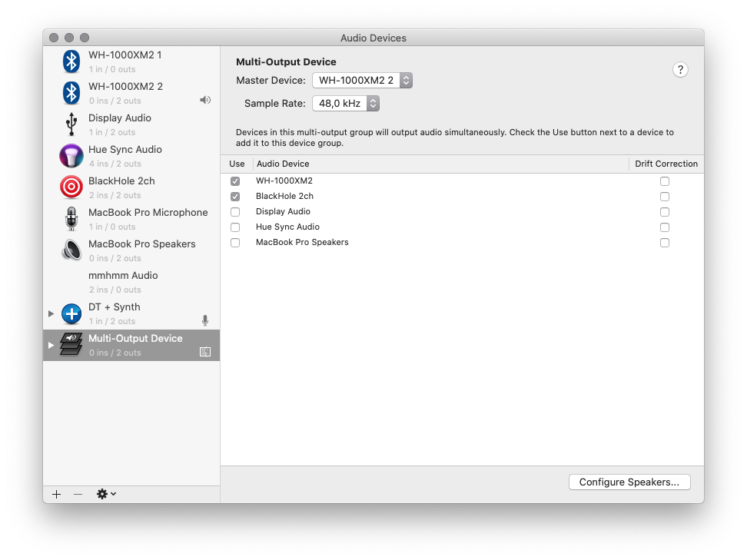Uncheck Use for WH-1000XM2
Image resolution: width=747 pixels, height=560 pixels.
pos(235,181)
